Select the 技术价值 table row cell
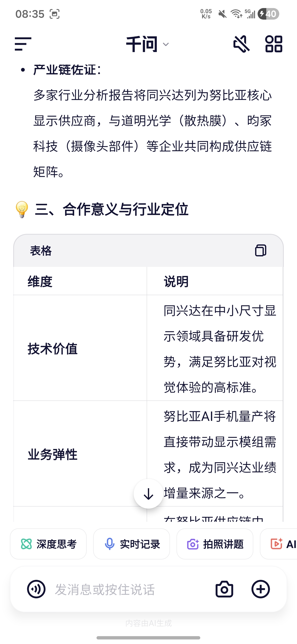The image size is (297, 644). [x=53, y=348]
